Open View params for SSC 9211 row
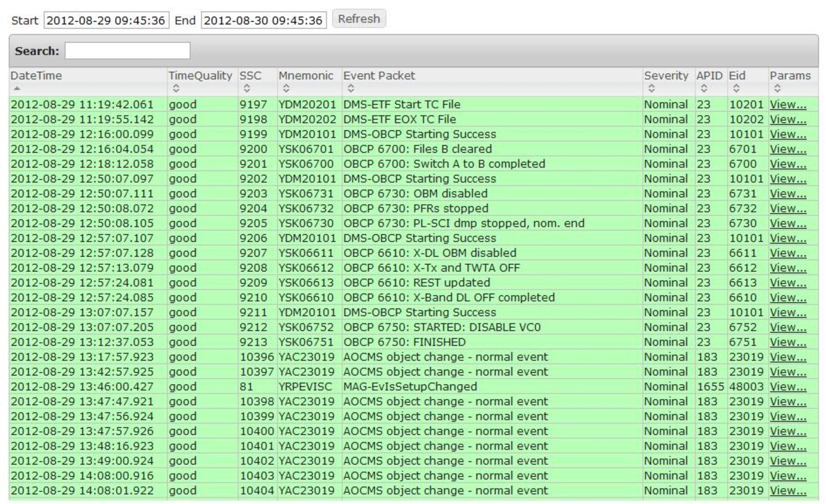 coord(788,312)
